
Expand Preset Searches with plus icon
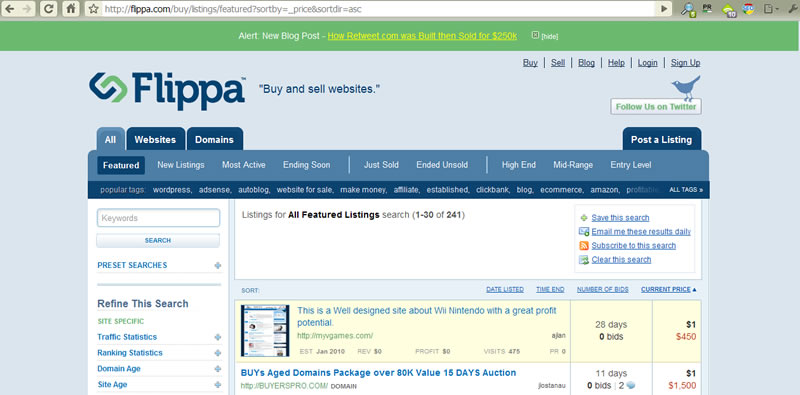point(218,265)
